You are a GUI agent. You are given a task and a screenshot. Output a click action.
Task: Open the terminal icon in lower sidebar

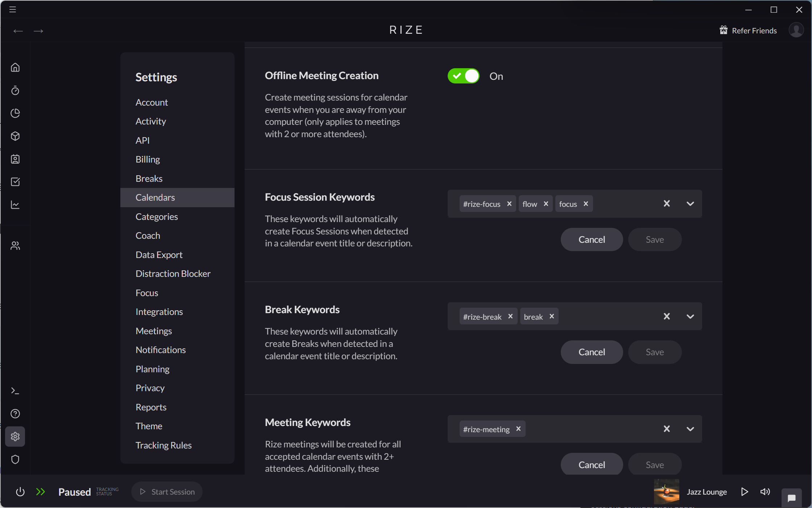pyautogui.click(x=15, y=390)
